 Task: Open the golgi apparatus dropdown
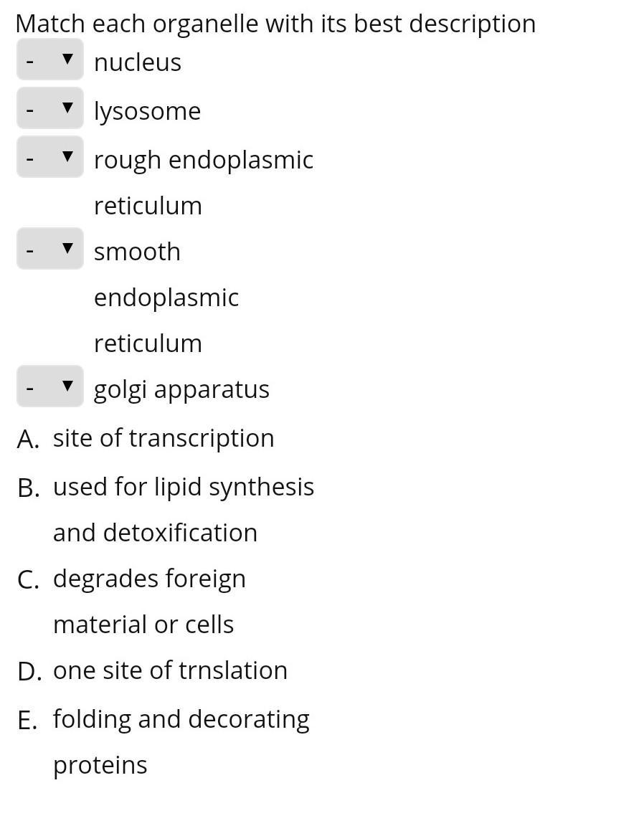click(x=49, y=387)
